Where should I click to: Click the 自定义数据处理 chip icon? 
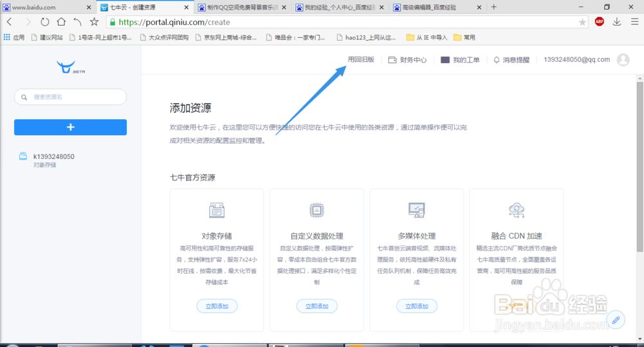317,210
